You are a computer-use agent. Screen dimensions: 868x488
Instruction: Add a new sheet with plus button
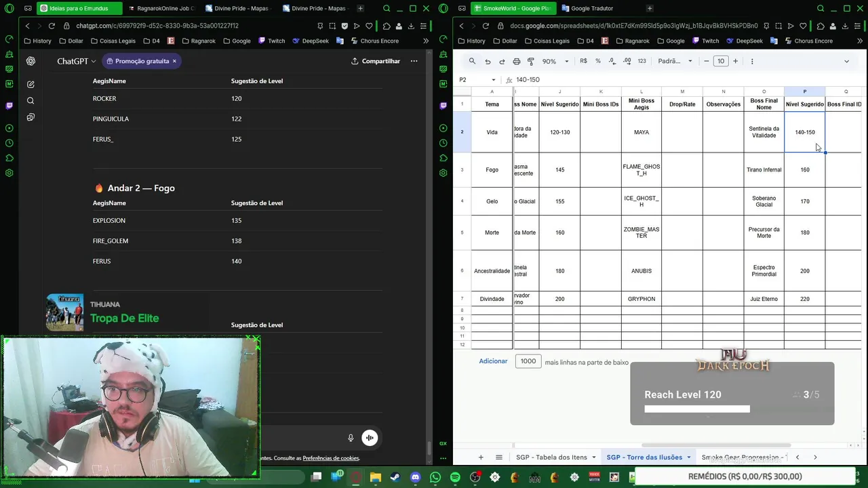(481, 457)
